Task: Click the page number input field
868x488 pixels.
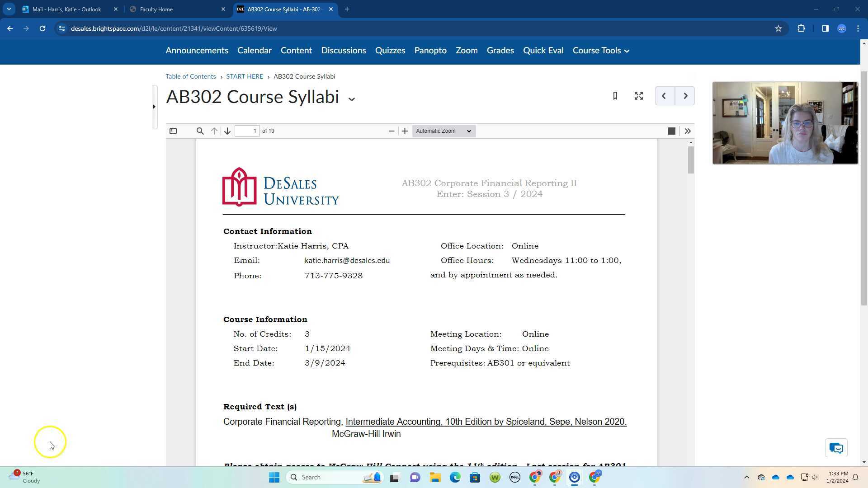Action: (x=248, y=131)
